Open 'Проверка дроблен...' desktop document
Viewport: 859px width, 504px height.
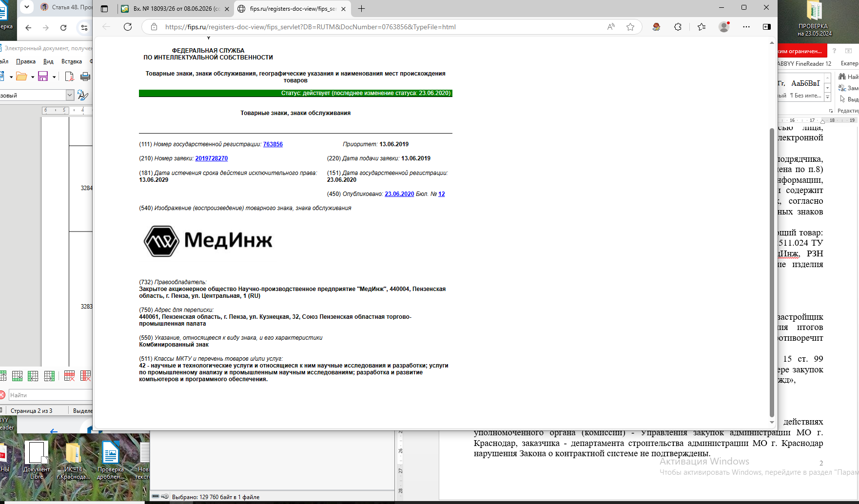110,460
